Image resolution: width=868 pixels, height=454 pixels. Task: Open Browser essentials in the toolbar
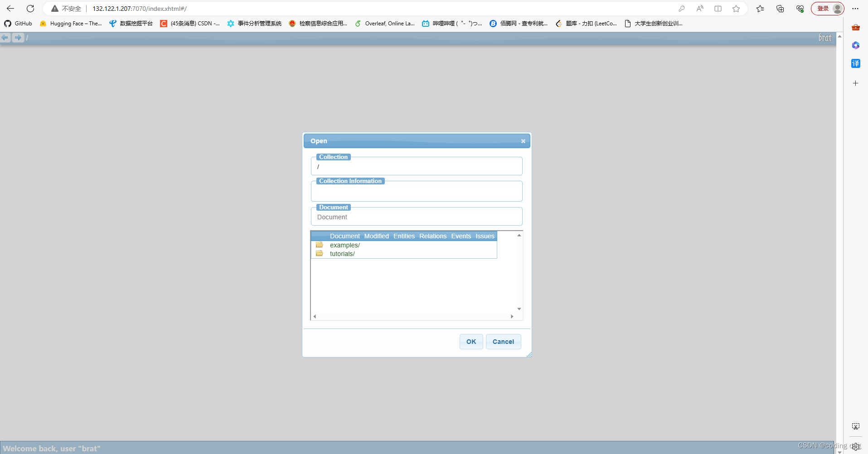pos(800,9)
